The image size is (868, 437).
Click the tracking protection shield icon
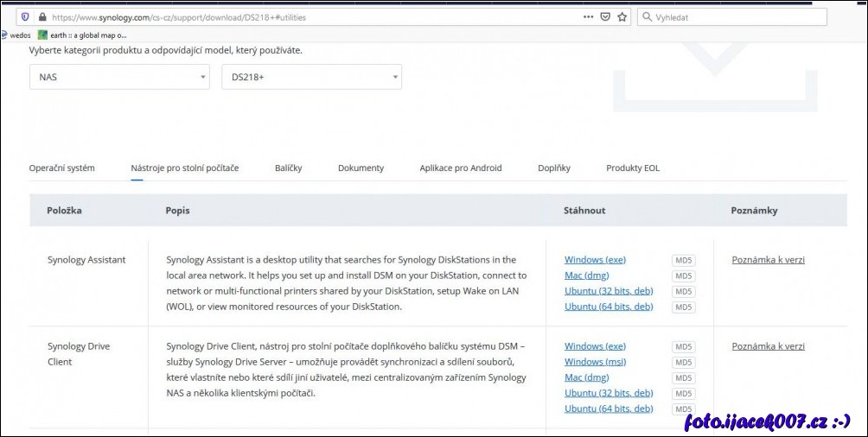point(24,16)
